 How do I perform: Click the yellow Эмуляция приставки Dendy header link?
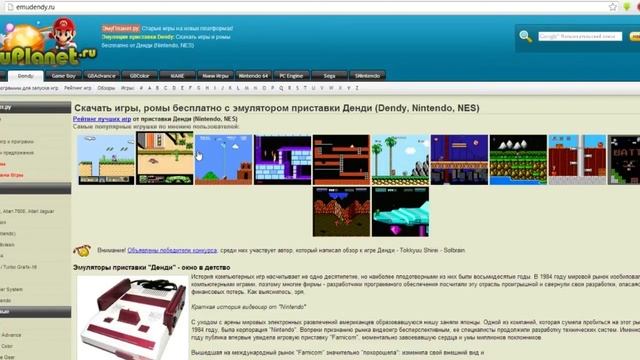[138, 37]
